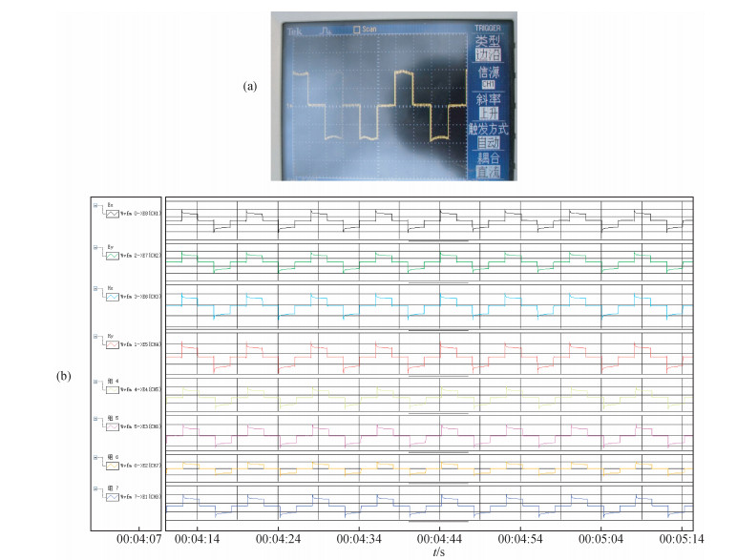Click the group 7 blue waveform icon

tap(112, 498)
